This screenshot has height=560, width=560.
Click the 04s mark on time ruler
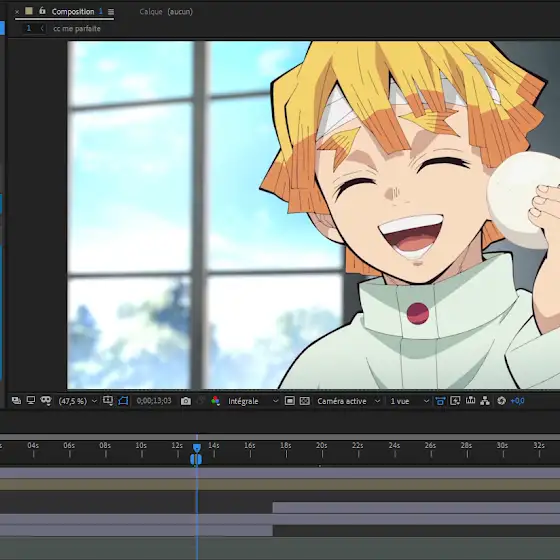point(33,446)
